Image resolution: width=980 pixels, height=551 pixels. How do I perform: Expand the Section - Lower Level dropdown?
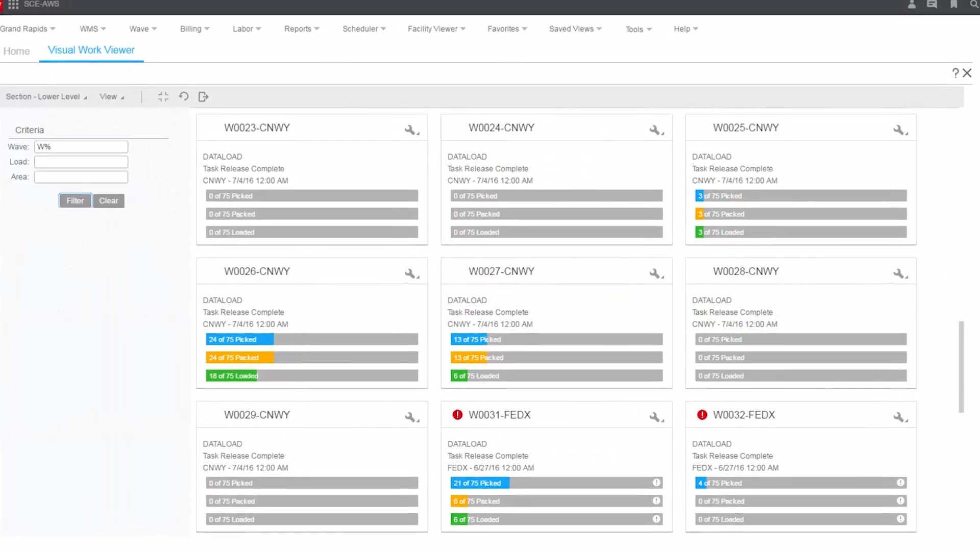46,97
